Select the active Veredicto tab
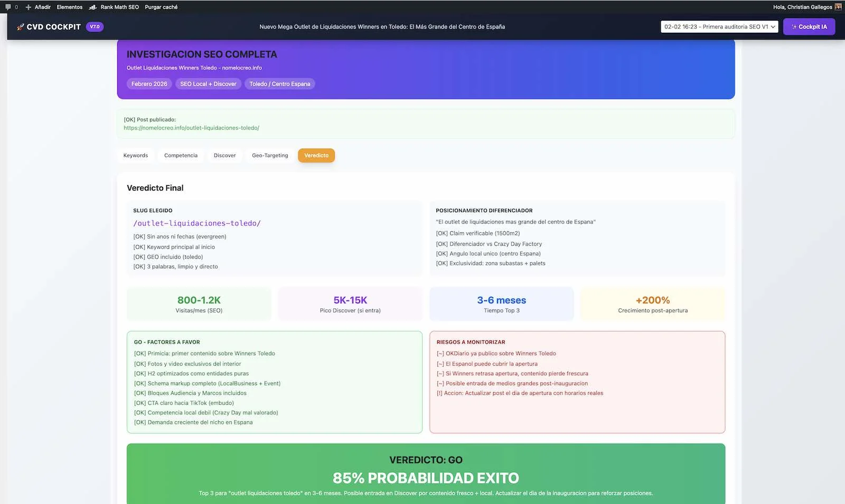Image resolution: width=845 pixels, height=504 pixels. (x=316, y=155)
